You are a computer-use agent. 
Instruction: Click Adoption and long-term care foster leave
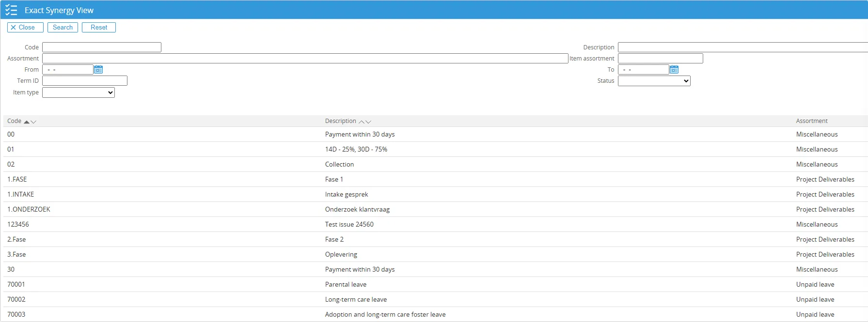385,315
